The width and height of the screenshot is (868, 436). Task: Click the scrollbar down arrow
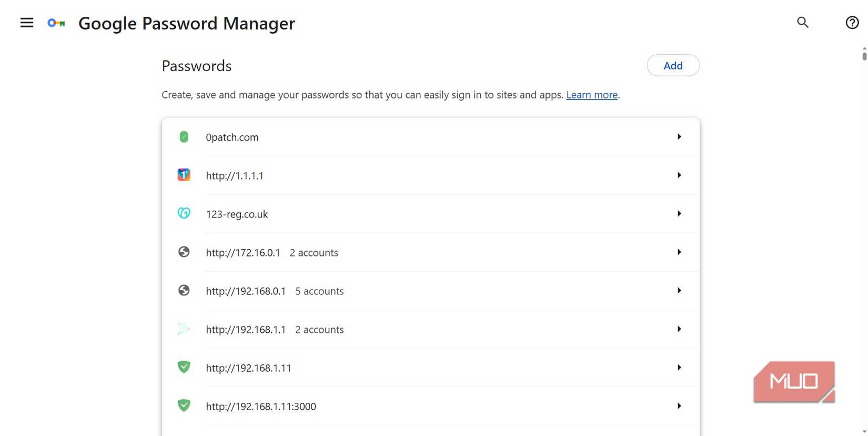[x=864, y=432]
